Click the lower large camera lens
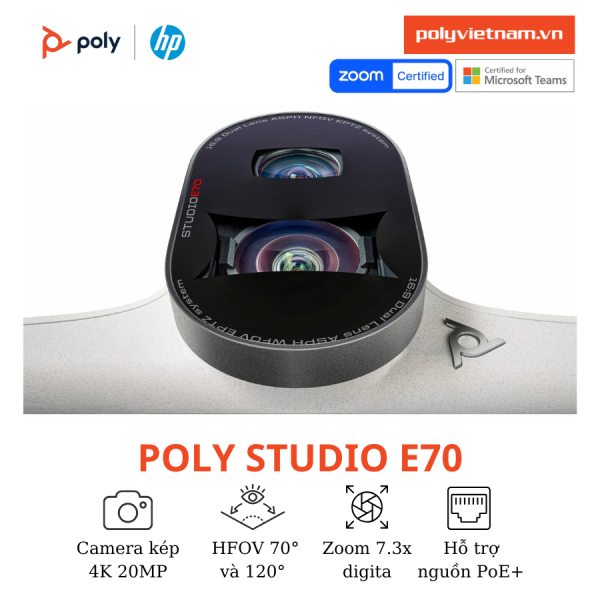Screen dimensions: 600x600 295,249
